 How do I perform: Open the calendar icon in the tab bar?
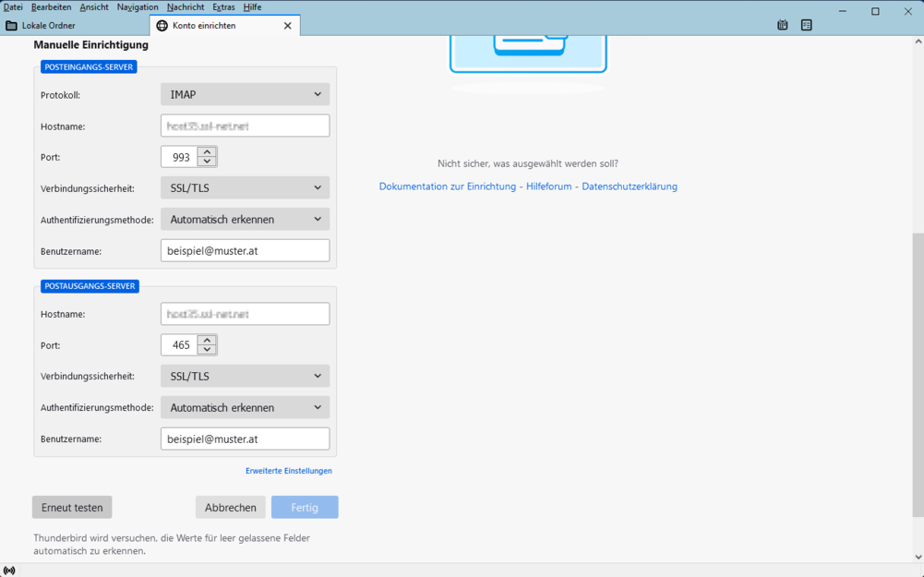point(782,26)
